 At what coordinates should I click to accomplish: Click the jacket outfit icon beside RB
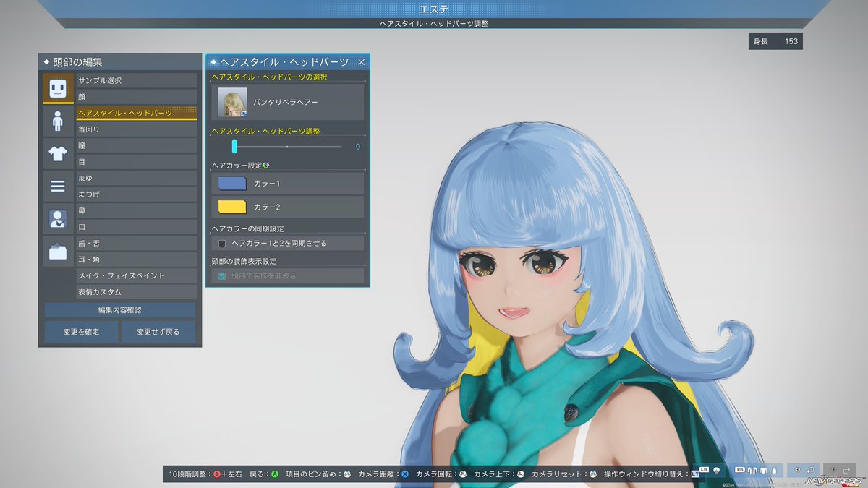(752, 470)
